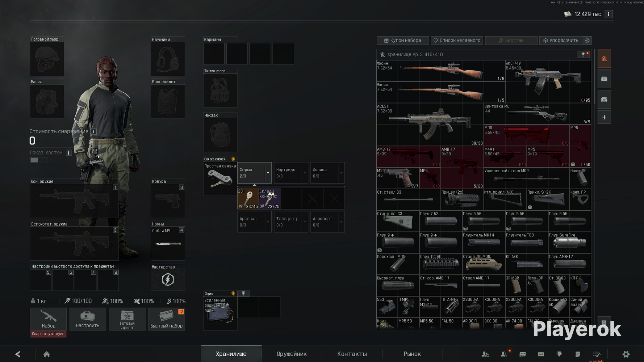Open the friends list icon with notification

click(x=504, y=354)
